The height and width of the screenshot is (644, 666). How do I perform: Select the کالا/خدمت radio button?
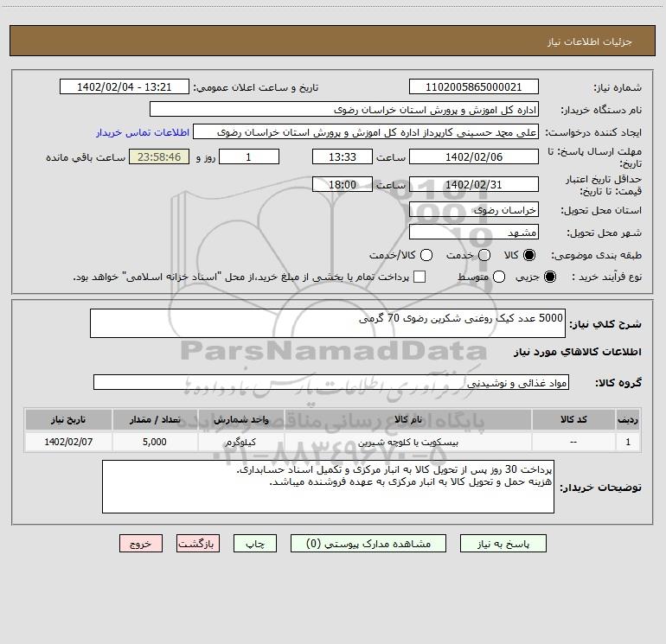[426, 255]
